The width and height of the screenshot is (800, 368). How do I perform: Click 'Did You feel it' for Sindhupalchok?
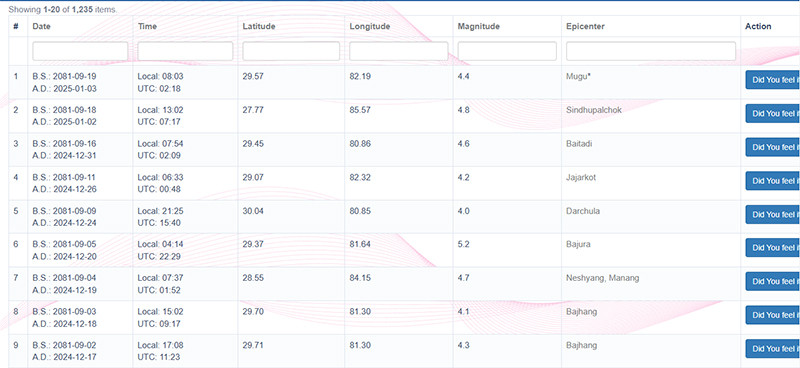point(773,113)
